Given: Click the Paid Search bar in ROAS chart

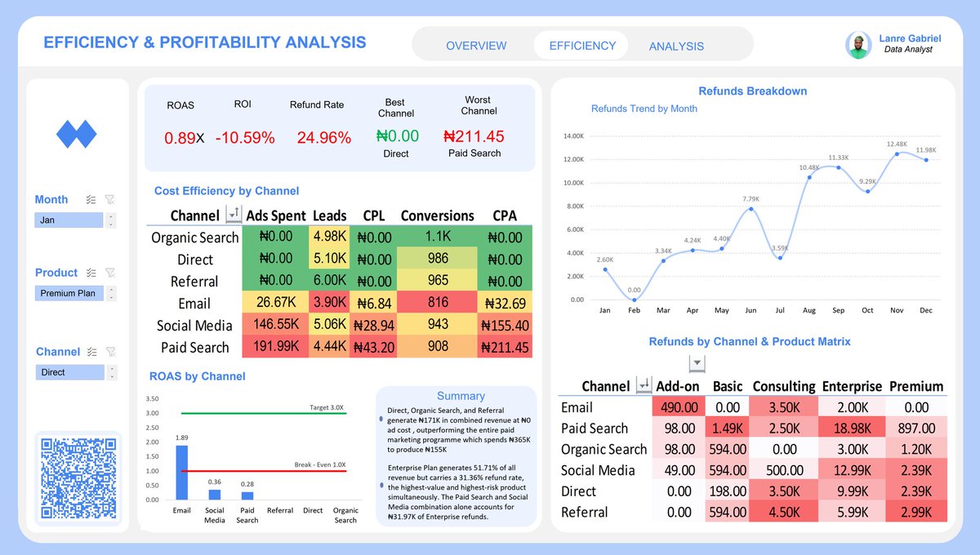Looking at the screenshot, I should 247,495.
